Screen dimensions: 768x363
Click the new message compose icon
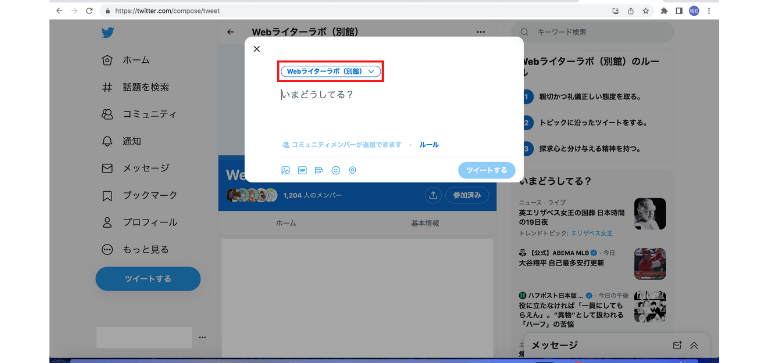pyautogui.click(x=677, y=345)
